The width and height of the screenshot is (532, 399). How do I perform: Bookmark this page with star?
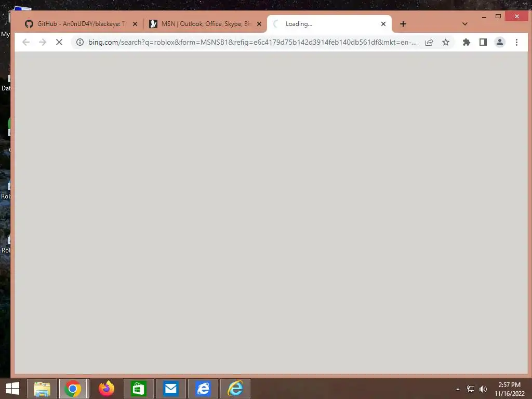pyautogui.click(x=446, y=42)
